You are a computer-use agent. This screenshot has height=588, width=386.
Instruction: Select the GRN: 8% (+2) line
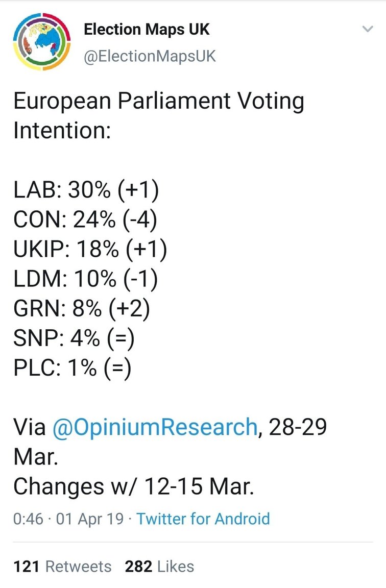82,308
